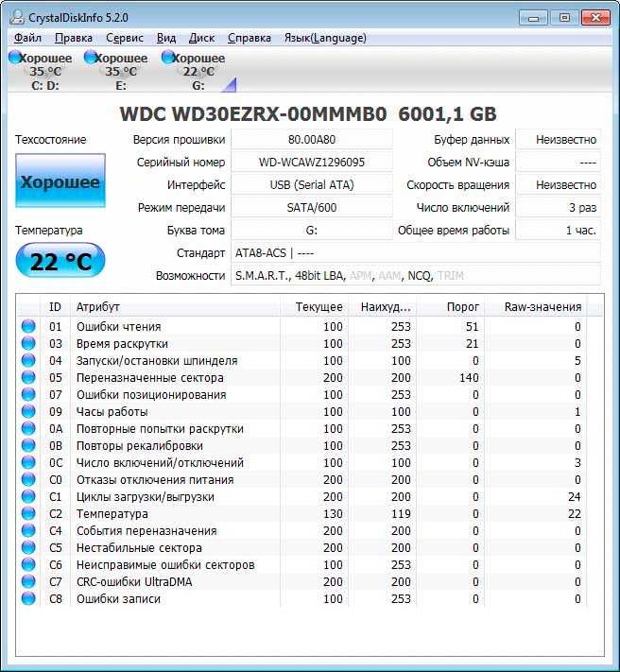Image resolution: width=620 pixels, height=672 pixels.
Task: Click the Стандарт field ATA8-ACS
Action: click(x=416, y=253)
